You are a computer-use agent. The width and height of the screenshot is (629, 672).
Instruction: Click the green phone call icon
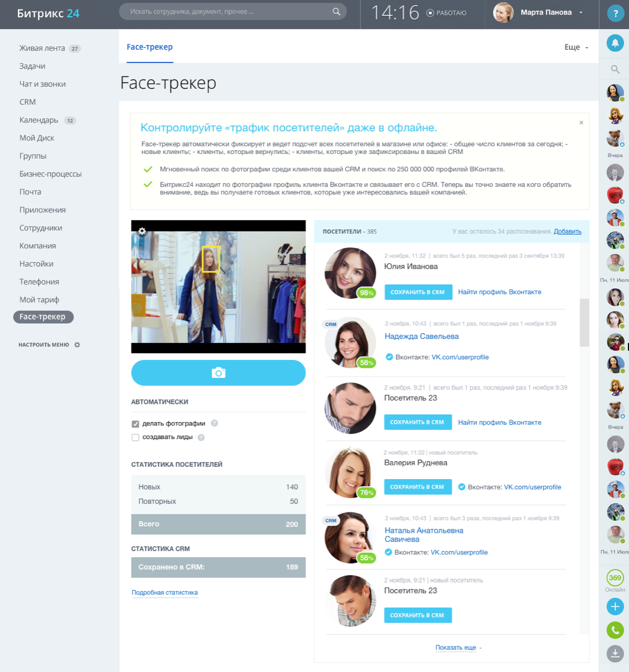(x=615, y=630)
